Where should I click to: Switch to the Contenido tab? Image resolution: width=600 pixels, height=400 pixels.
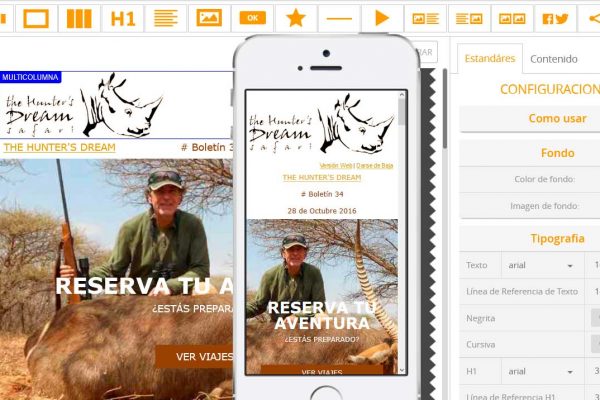(x=554, y=59)
